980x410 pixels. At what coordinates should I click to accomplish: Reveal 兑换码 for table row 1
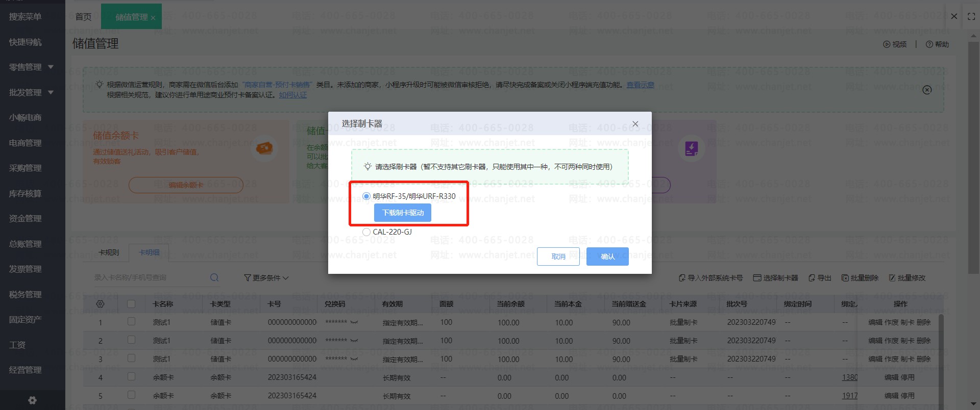point(354,322)
